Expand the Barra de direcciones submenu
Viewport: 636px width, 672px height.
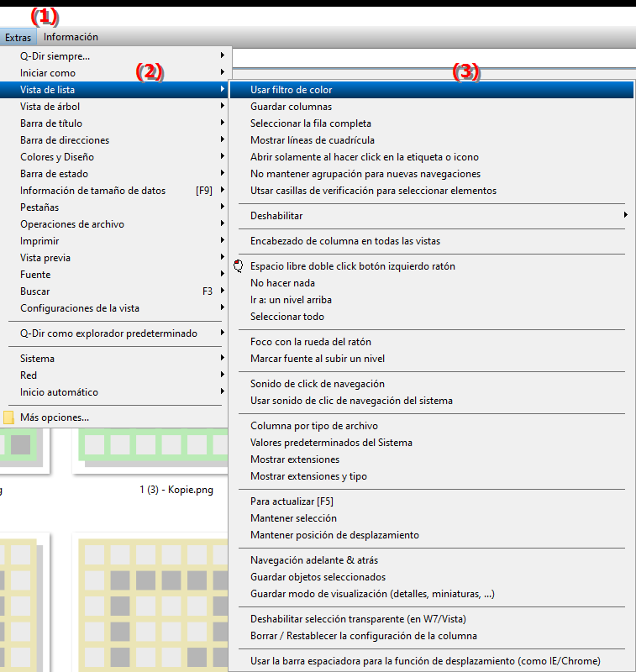[x=115, y=140]
